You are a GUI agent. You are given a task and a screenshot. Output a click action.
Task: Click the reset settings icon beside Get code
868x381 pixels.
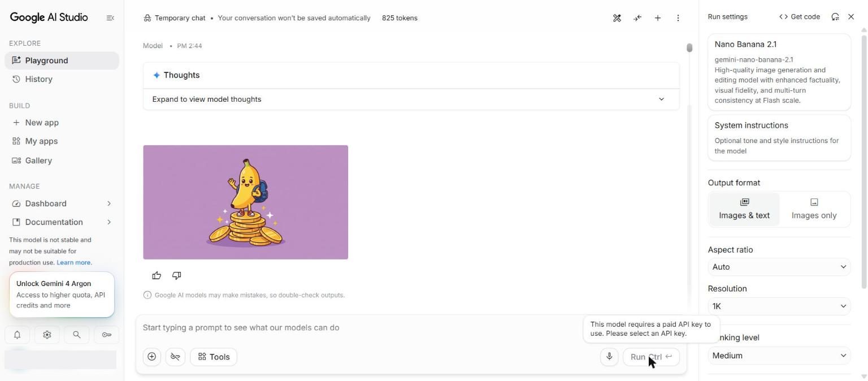point(835,17)
